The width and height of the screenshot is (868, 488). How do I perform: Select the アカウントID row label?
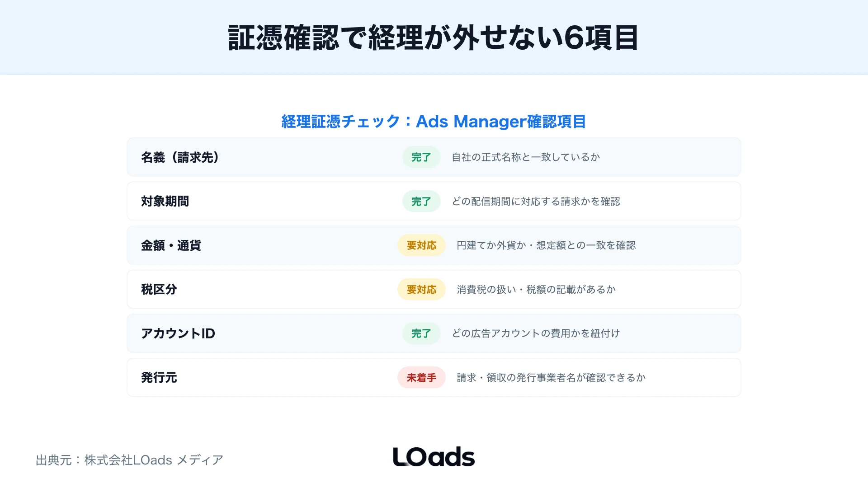pyautogui.click(x=178, y=333)
